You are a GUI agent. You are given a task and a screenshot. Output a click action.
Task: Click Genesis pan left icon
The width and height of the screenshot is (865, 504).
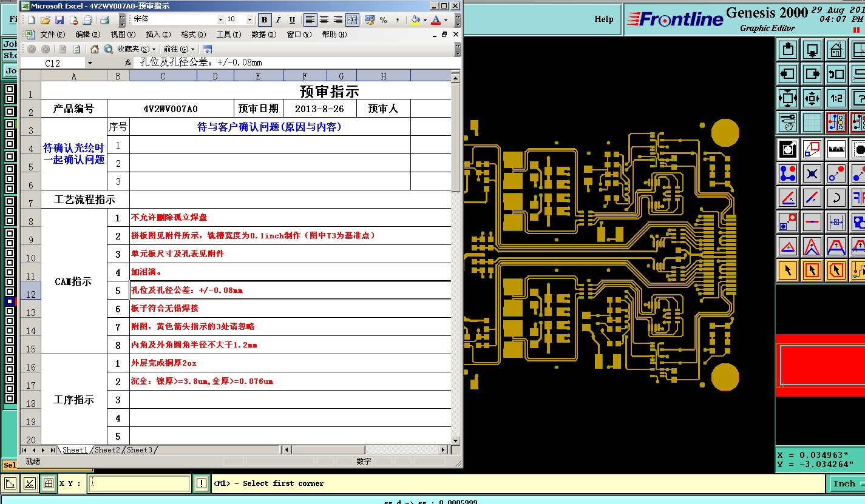[788, 74]
